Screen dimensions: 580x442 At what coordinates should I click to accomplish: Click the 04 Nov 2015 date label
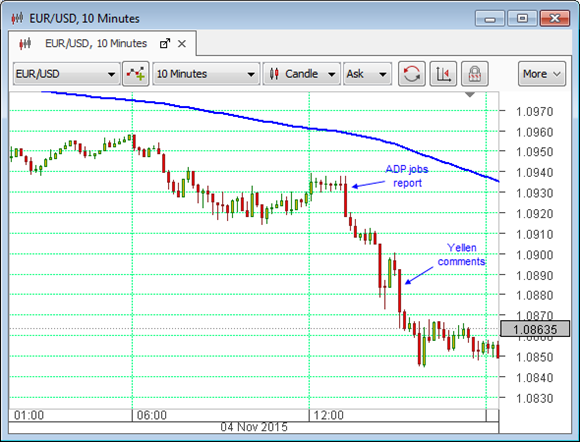tap(254, 427)
